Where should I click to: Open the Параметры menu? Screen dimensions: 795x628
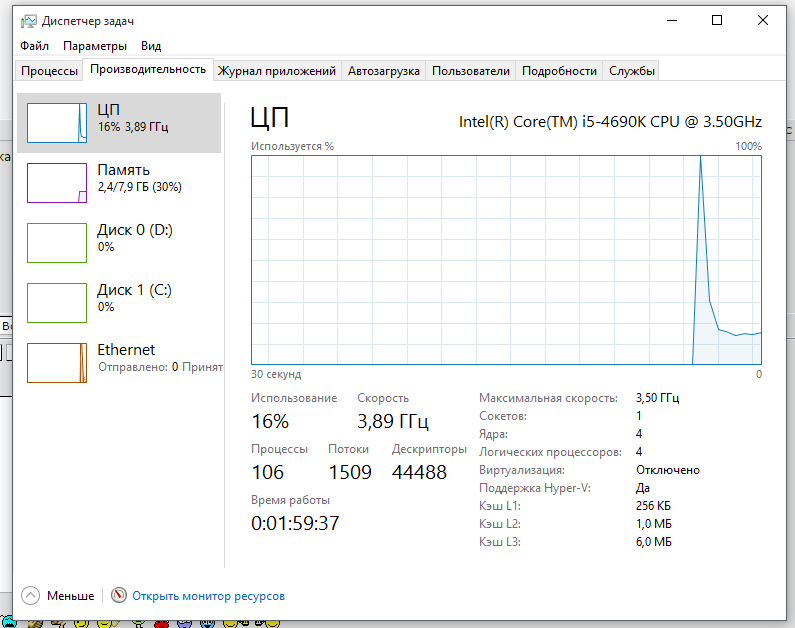[x=95, y=46]
